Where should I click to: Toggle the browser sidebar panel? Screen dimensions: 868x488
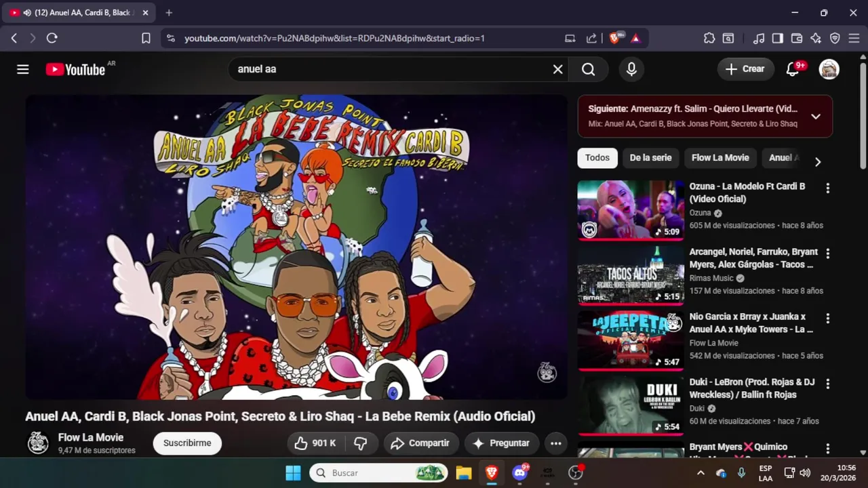tap(778, 39)
